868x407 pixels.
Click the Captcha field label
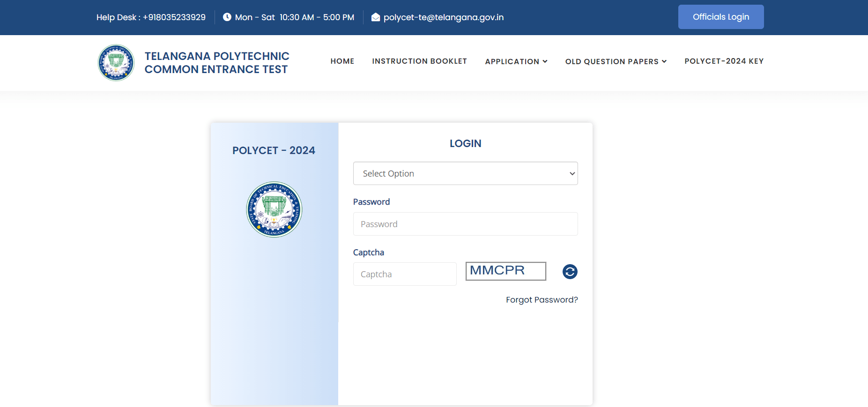[369, 252]
